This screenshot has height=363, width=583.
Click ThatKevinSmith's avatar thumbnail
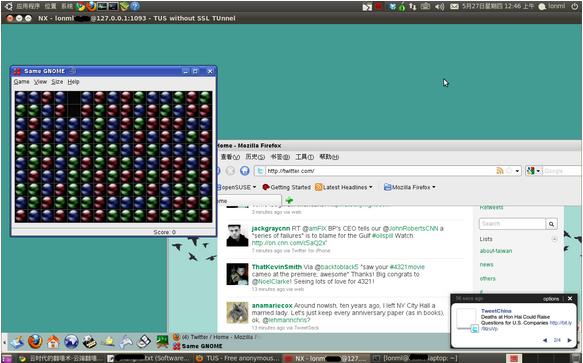click(237, 274)
